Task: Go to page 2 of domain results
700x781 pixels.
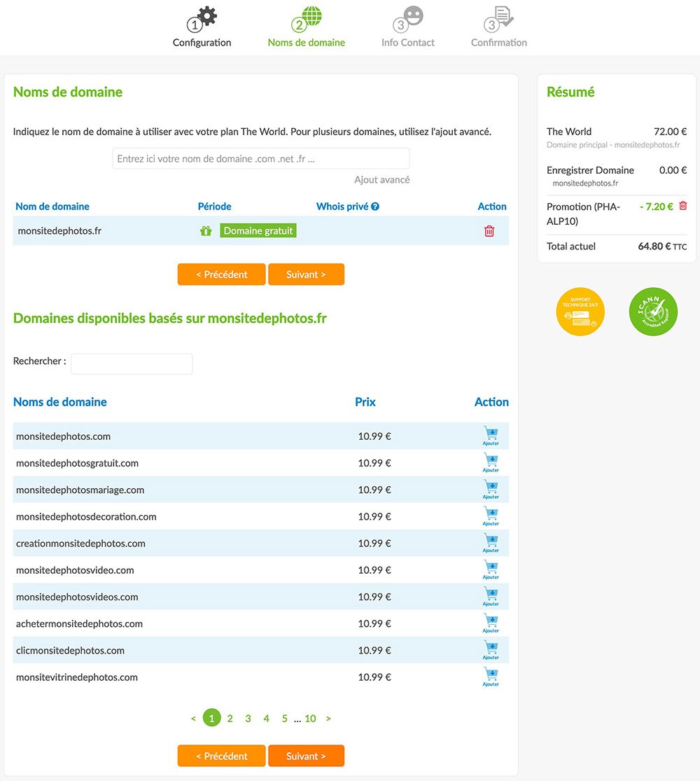Action: (x=230, y=719)
